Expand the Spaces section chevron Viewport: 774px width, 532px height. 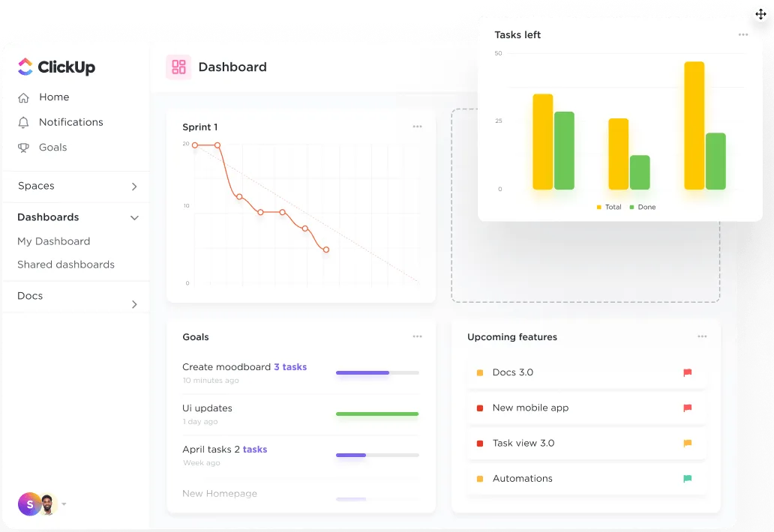pyautogui.click(x=134, y=187)
